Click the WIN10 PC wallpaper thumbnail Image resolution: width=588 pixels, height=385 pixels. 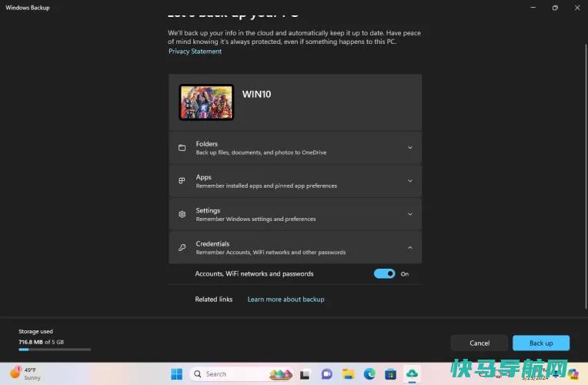206,102
